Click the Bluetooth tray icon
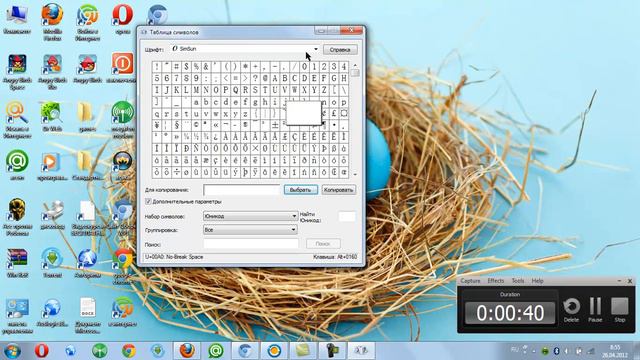Image resolution: width=640 pixels, height=360 pixels. pos(556,351)
